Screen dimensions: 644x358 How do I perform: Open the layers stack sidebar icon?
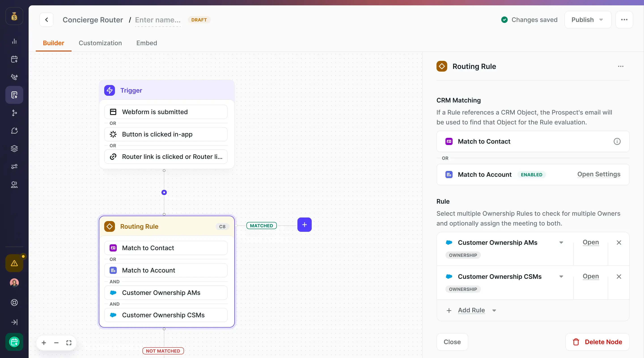tap(14, 149)
